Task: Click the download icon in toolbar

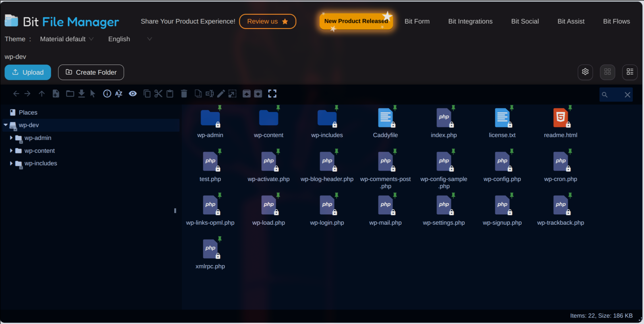Action: pos(82,94)
